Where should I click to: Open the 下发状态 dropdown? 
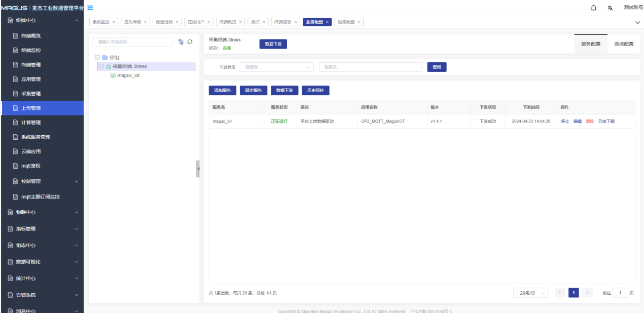pos(276,67)
